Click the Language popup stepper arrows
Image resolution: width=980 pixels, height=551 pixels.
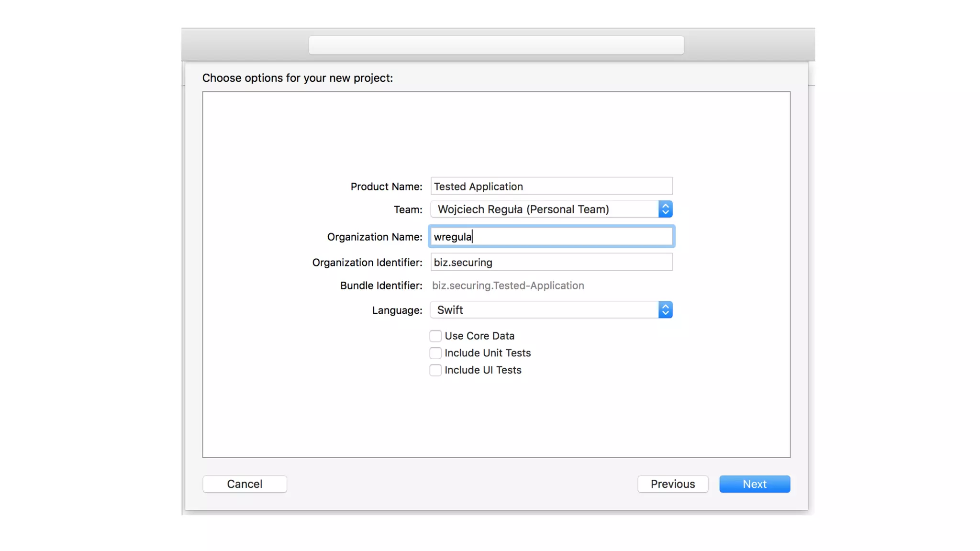click(665, 310)
